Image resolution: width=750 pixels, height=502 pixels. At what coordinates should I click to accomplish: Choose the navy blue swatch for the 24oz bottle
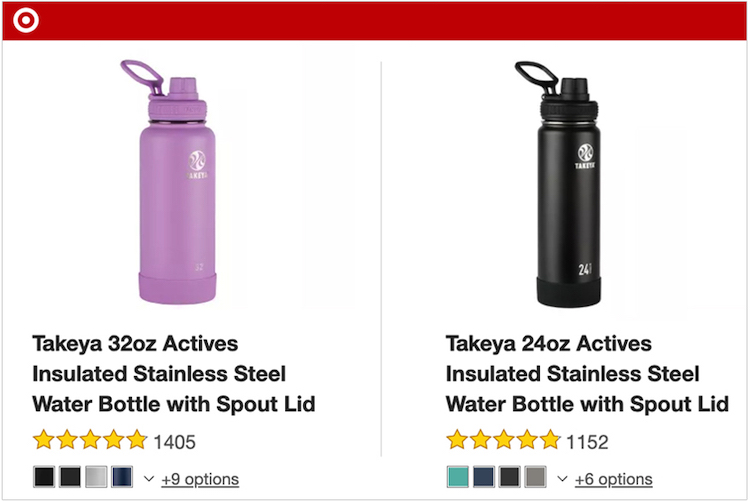click(x=484, y=477)
